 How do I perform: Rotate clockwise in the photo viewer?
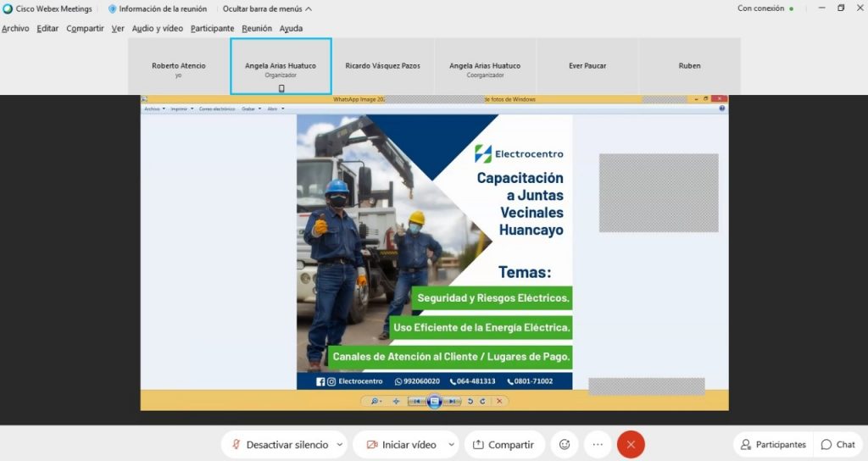point(482,401)
